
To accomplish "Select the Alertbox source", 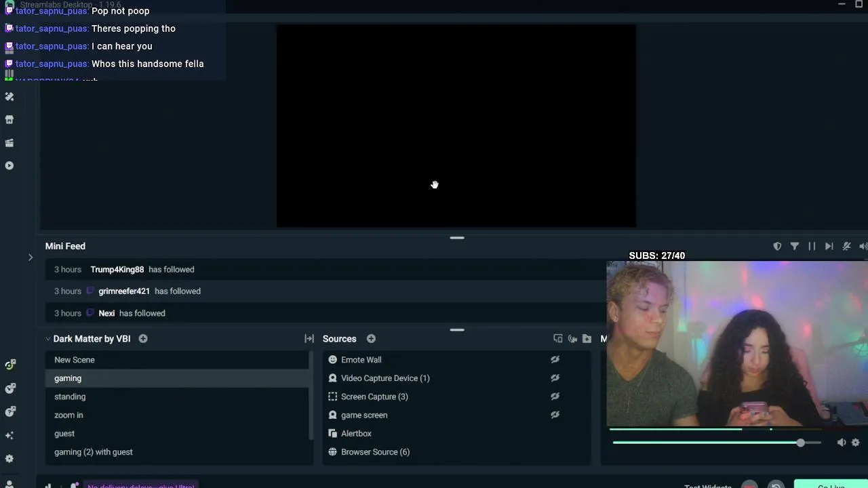I will 456,433.
